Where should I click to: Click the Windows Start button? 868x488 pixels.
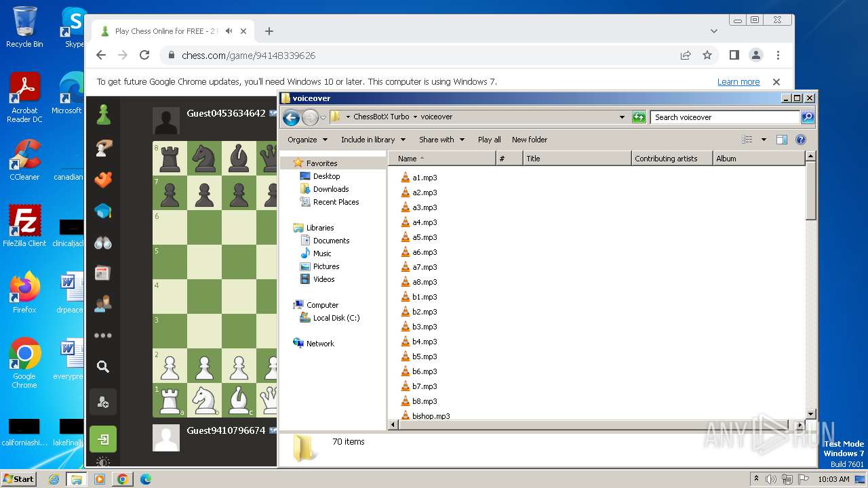tap(19, 479)
